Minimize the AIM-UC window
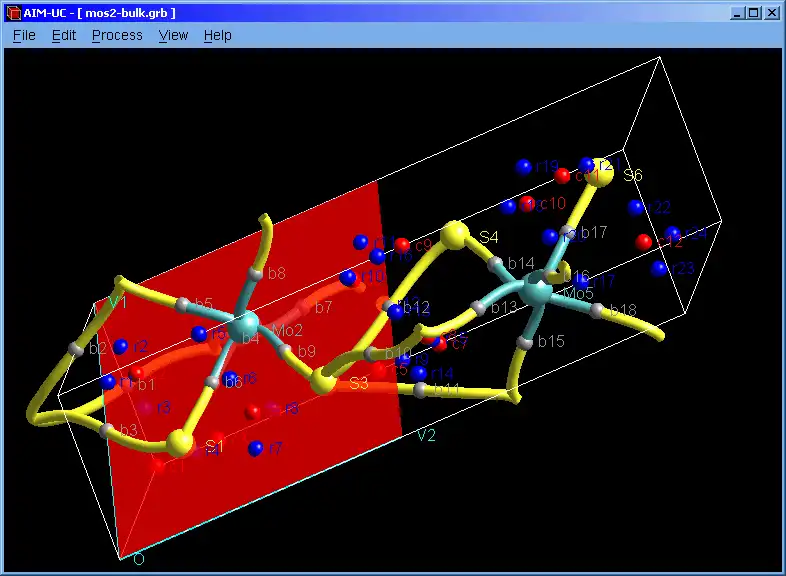786x576 pixels. (736, 13)
